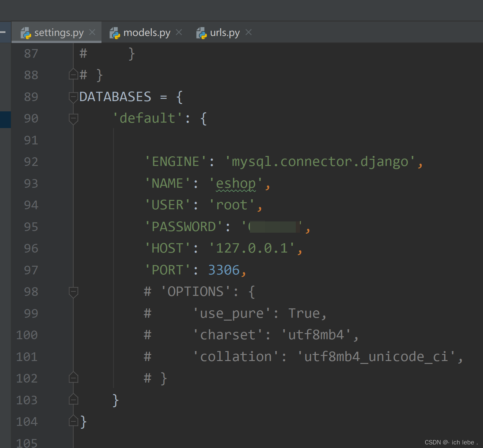Close the settings.py tab
483x448 pixels.
[x=92, y=32]
